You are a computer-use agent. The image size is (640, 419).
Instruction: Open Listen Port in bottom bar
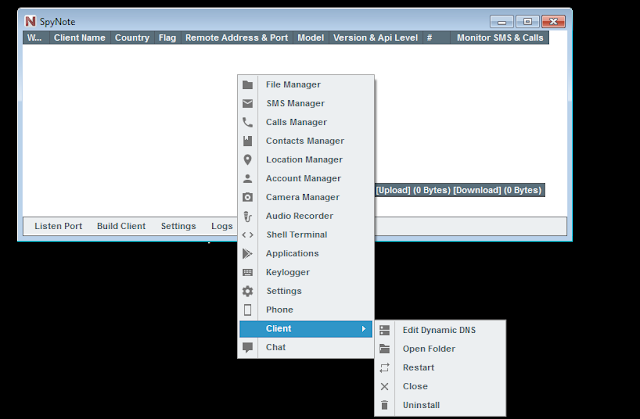pyautogui.click(x=58, y=226)
